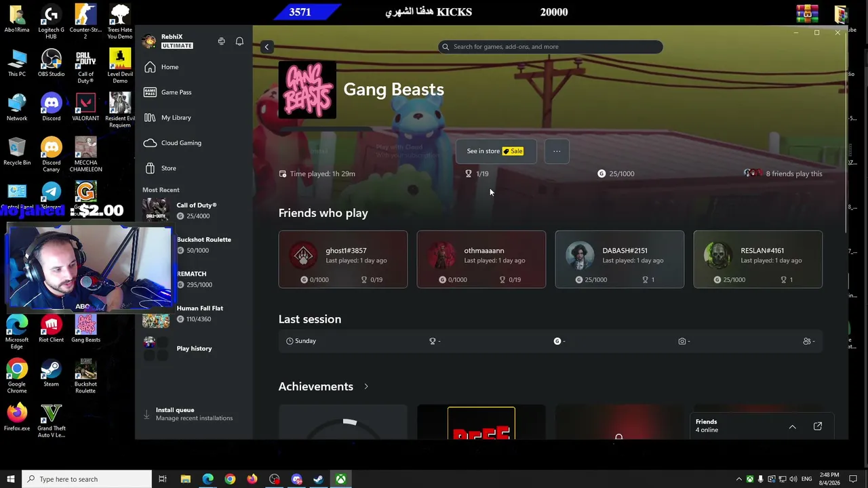This screenshot has height=488, width=868.
Task: Open the notifications bell in Xbox app
Action: 239,41
